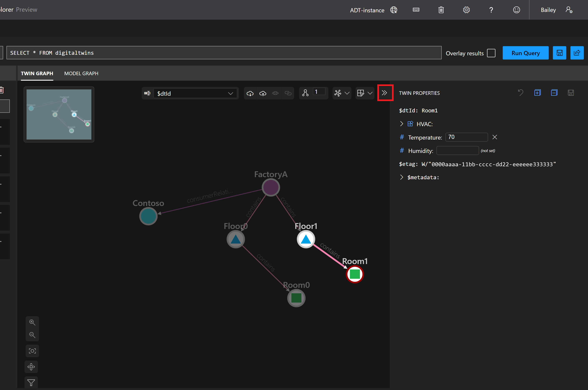The image size is (588, 390).
Task: Enable the Overlay results checkbox
Action: click(491, 53)
